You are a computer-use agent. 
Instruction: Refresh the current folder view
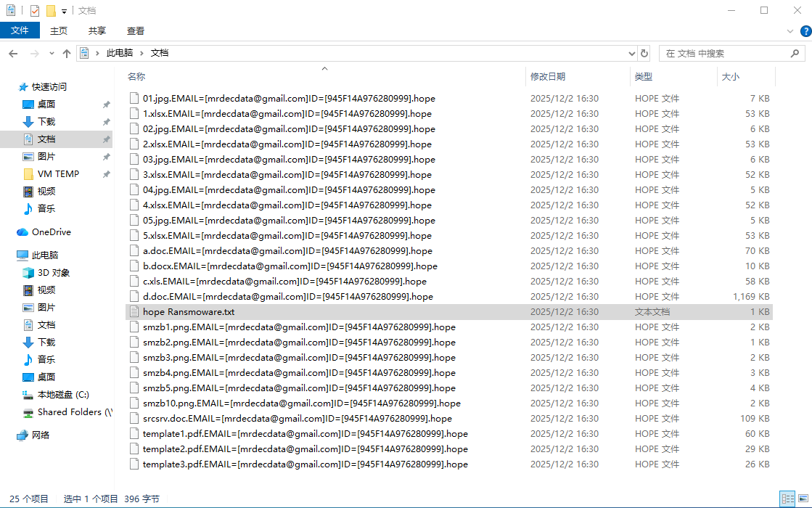644,53
